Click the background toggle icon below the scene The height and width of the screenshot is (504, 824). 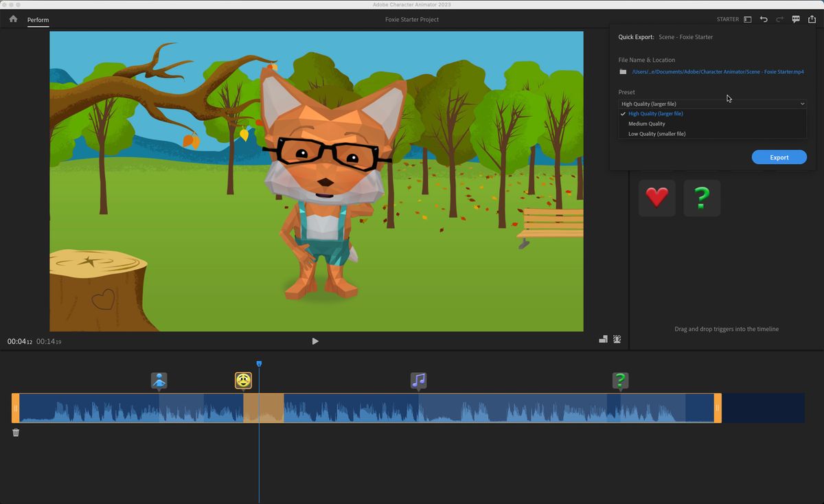(617, 339)
